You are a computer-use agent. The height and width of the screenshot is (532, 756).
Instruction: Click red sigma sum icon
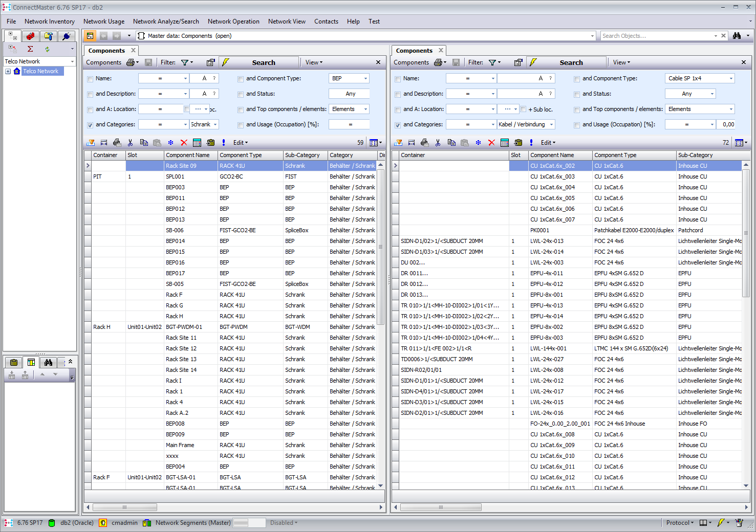pyautogui.click(x=30, y=49)
